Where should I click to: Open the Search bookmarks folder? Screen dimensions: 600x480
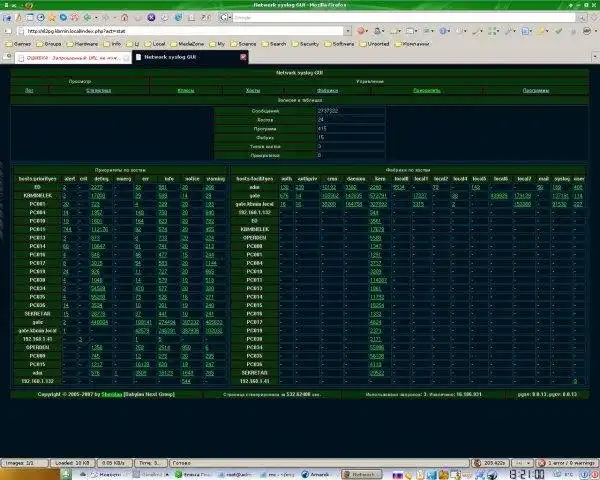click(274, 44)
